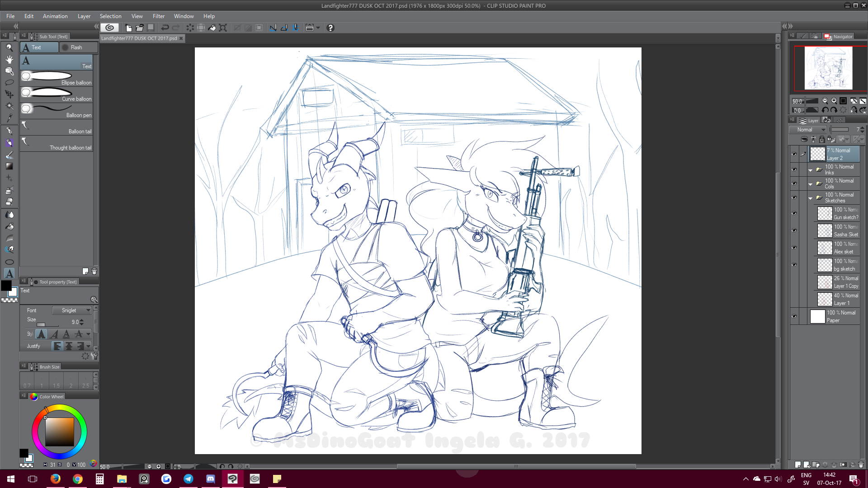The image size is (868, 488).
Task: Open Firefox from the Windows taskbar
Action: click(55, 479)
